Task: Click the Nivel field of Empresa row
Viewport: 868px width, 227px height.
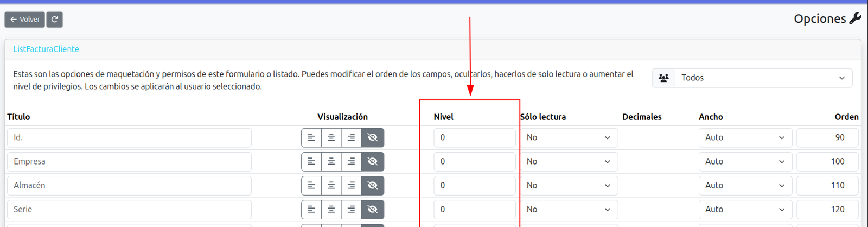Action: pos(475,161)
